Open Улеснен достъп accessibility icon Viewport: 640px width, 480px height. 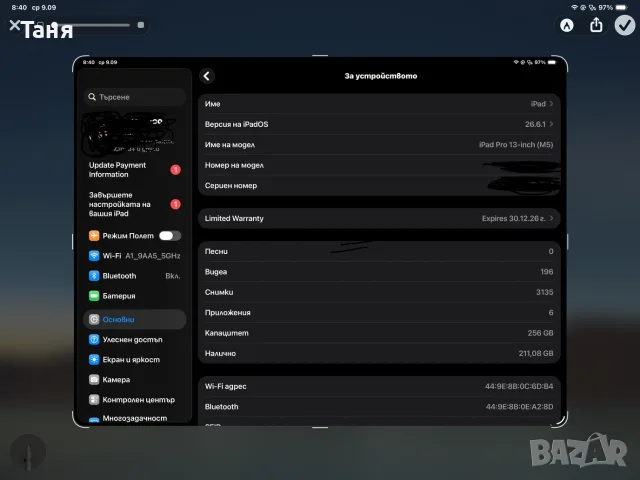[x=94, y=339]
